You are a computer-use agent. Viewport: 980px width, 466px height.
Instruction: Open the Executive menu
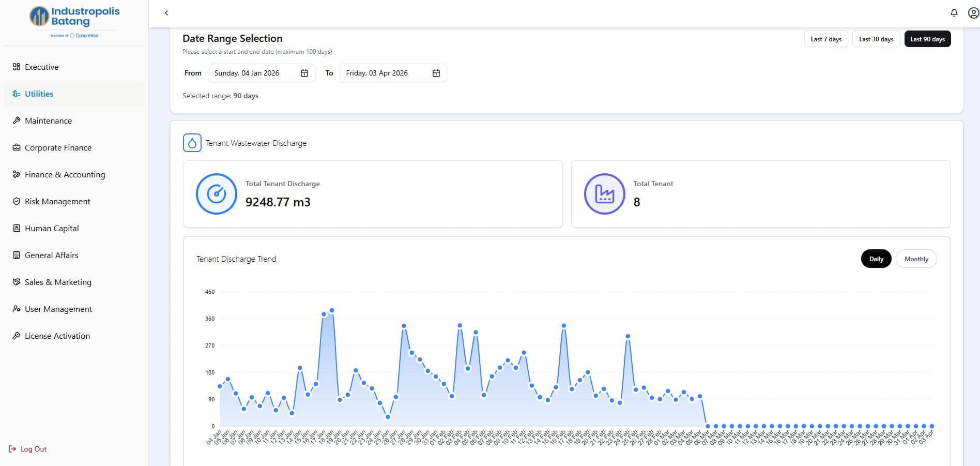click(74, 67)
